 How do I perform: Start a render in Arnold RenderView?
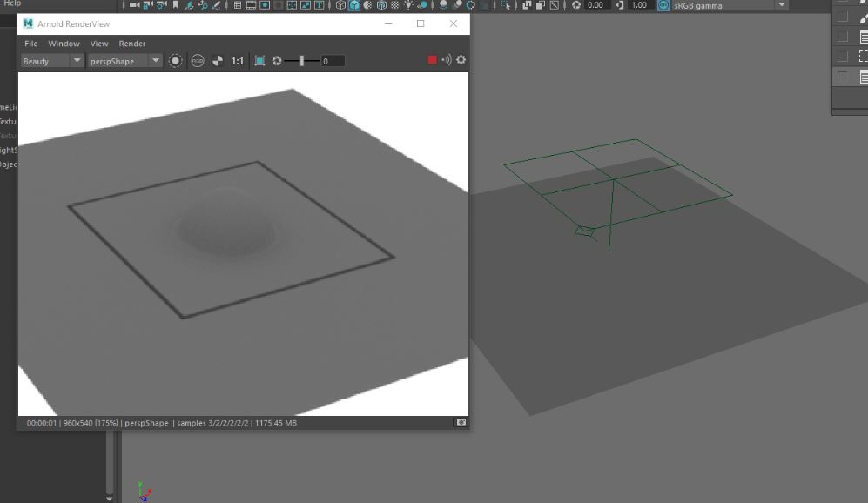(175, 61)
